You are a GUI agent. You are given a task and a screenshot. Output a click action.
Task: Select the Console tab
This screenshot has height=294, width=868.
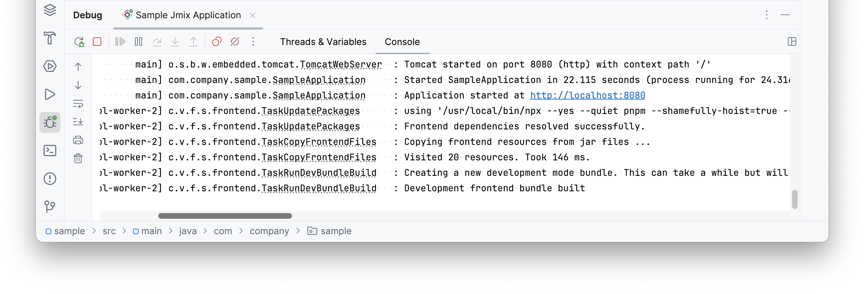pos(402,42)
